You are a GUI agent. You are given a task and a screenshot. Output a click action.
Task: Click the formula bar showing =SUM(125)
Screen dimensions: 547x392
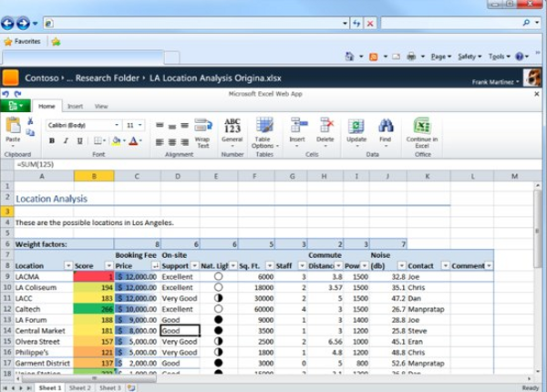point(272,164)
